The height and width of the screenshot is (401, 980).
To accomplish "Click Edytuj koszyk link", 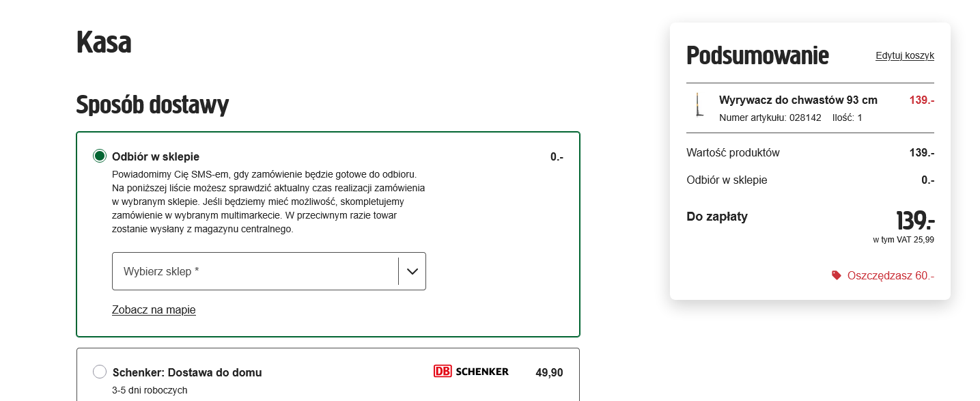I will click(x=905, y=55).
